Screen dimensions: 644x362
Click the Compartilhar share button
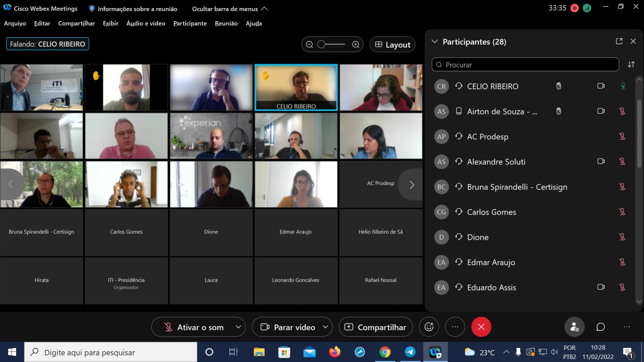tap(375, 327)
